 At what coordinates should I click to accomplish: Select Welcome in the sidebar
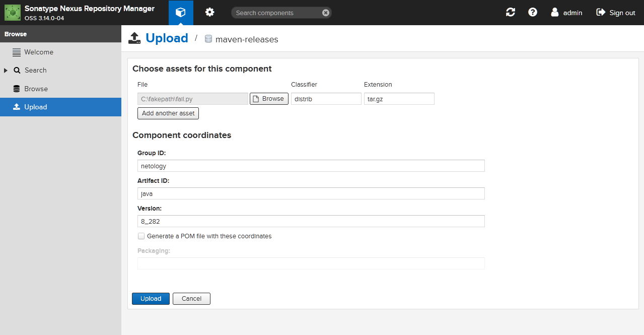tap(39, 52)
